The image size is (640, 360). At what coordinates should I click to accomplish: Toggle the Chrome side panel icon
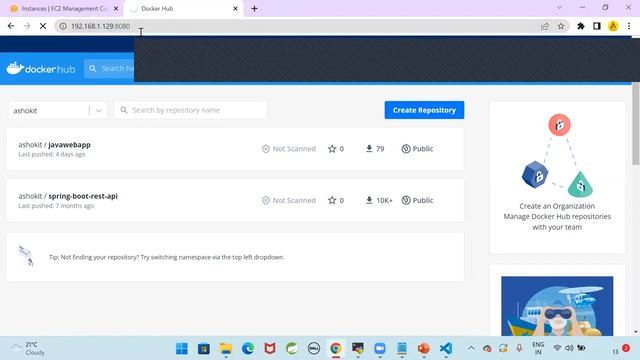[x=597, y=26]
